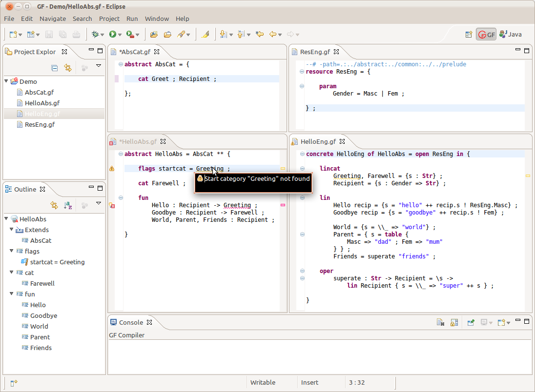This screenshot has height=392, width=535.
Task: Collapse the Extends outline node
Action: click(x=12, y=230)
